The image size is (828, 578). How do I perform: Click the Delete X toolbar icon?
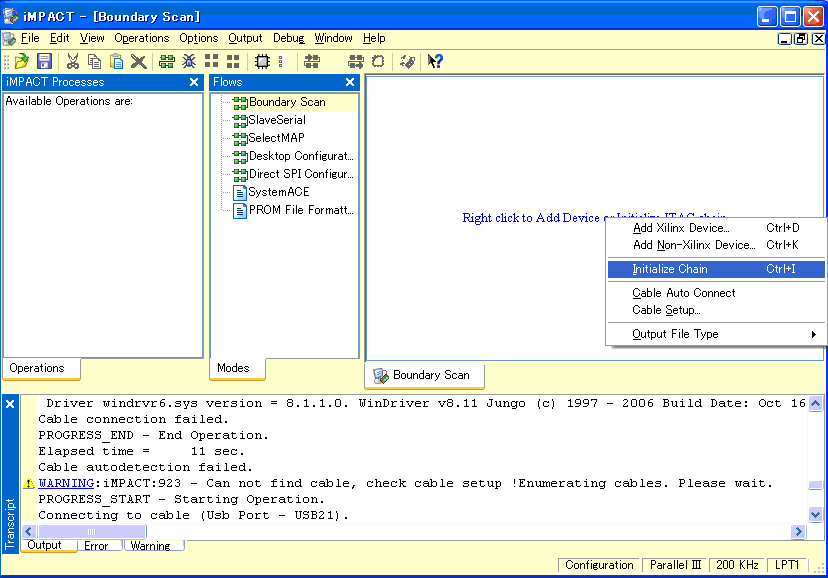[x=138, y=62]
